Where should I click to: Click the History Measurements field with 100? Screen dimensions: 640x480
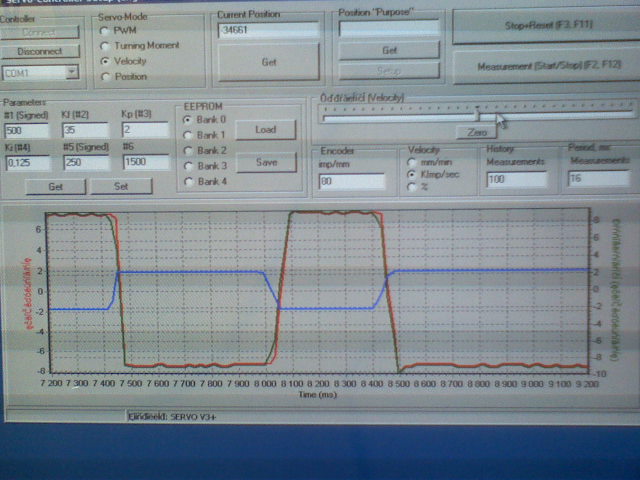click(516, 180)
